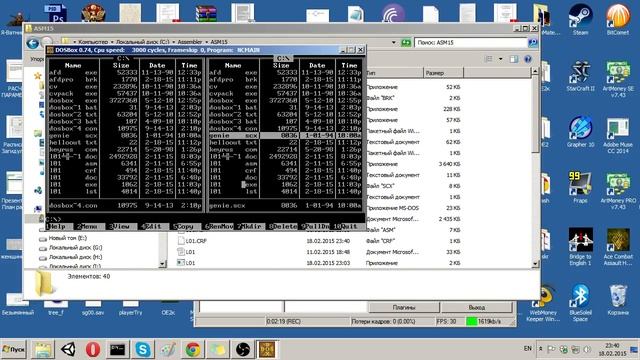
Task: Click the Тип column header in Explorer
Action: tap(395, 73)
